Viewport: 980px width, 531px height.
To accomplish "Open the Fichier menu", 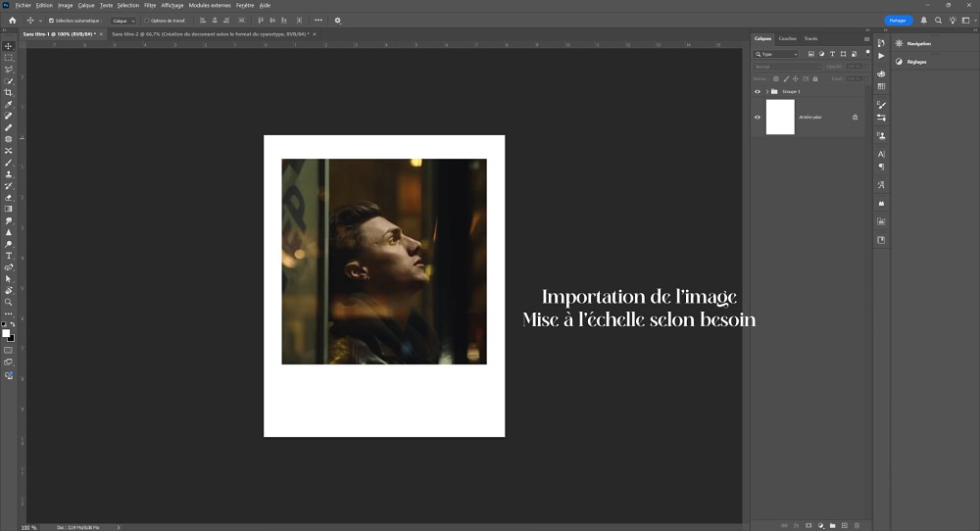I will coord(24,5).
